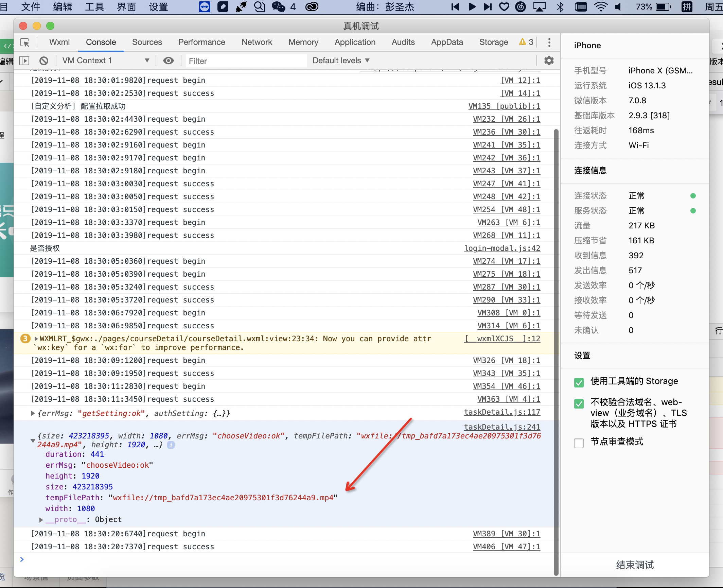Screen dimensions: 723x588
Task: Open the Wi-Fi status menu
Action: tap(601, 7)
